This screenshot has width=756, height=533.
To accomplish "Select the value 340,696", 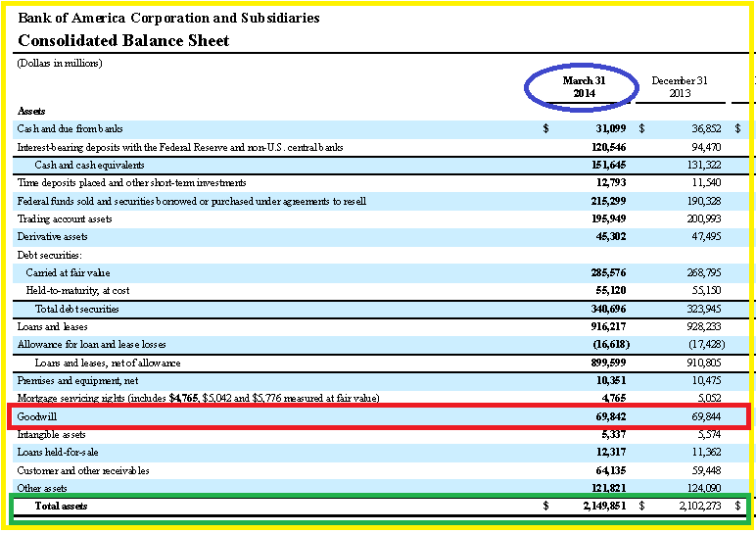I will [608, 310].
